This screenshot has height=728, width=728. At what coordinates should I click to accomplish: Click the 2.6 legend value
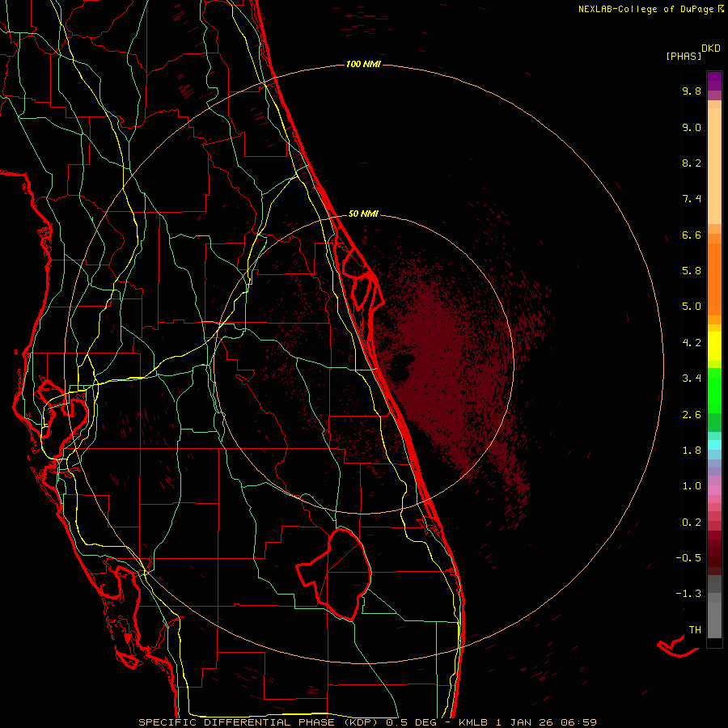pyautogui.click(x=692, y=415)
